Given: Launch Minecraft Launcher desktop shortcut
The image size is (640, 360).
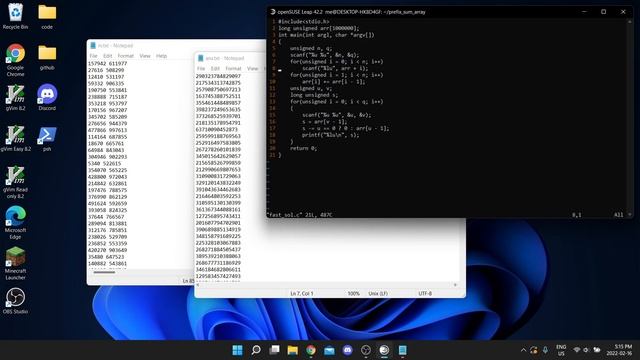Looking at the screenshot, I should [15, 263].
